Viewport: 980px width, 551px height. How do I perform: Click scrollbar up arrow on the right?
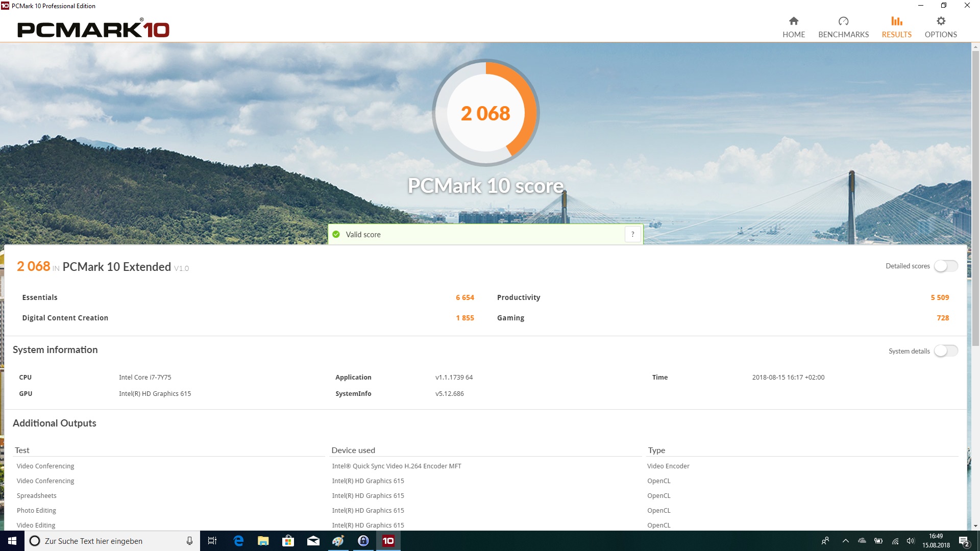point(975,47)
